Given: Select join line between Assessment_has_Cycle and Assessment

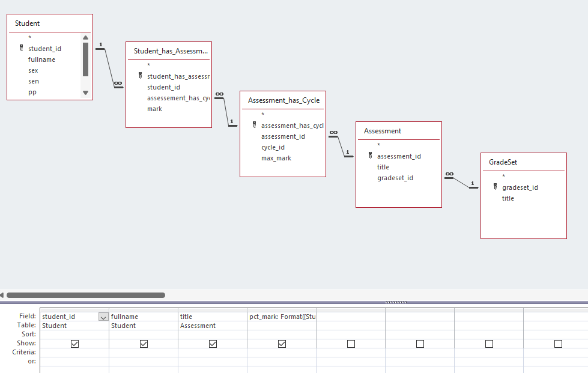Looking at the screenshot, I should (x=341, y=146).
